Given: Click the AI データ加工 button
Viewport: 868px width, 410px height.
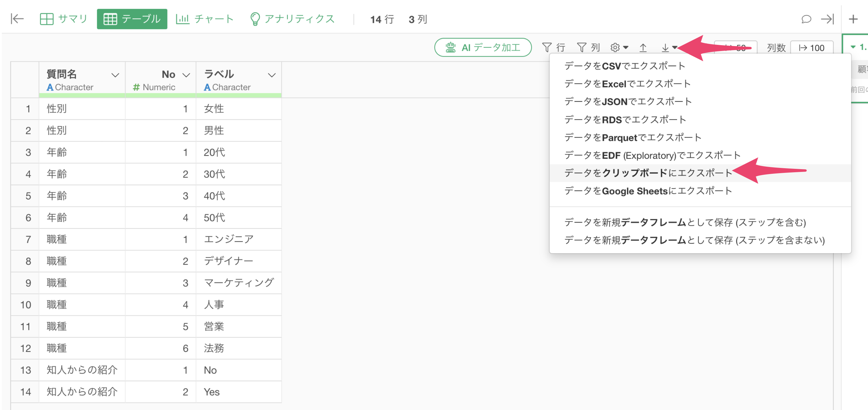Looking at the screenshot, I should 483,48.
